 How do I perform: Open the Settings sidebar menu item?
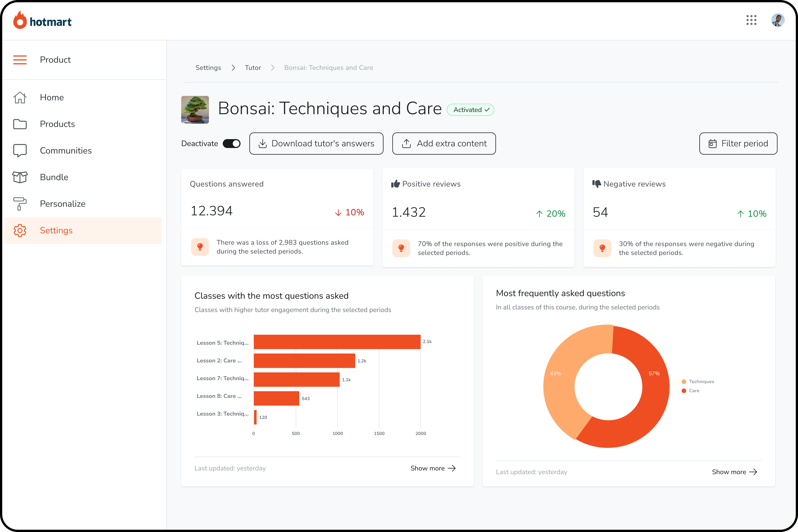point(56,230)
